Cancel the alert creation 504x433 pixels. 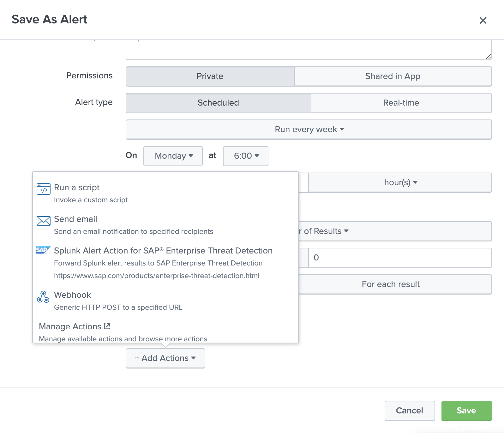(409, 411)
